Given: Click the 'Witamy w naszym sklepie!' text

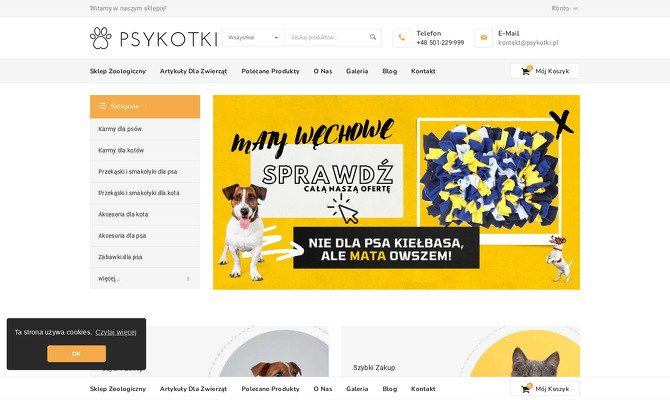Looking at the screenshot, I should [128, 8].
